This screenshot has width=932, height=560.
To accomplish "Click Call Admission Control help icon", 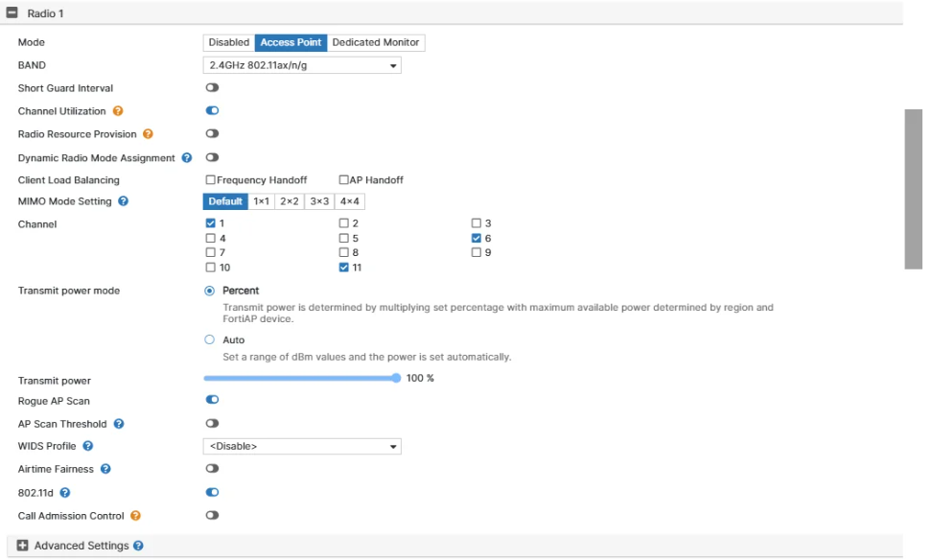I will (135, 516).
